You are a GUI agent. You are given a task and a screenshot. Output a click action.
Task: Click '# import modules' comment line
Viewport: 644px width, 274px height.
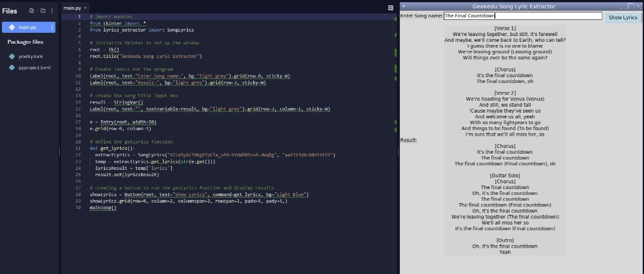coord(111,17)
